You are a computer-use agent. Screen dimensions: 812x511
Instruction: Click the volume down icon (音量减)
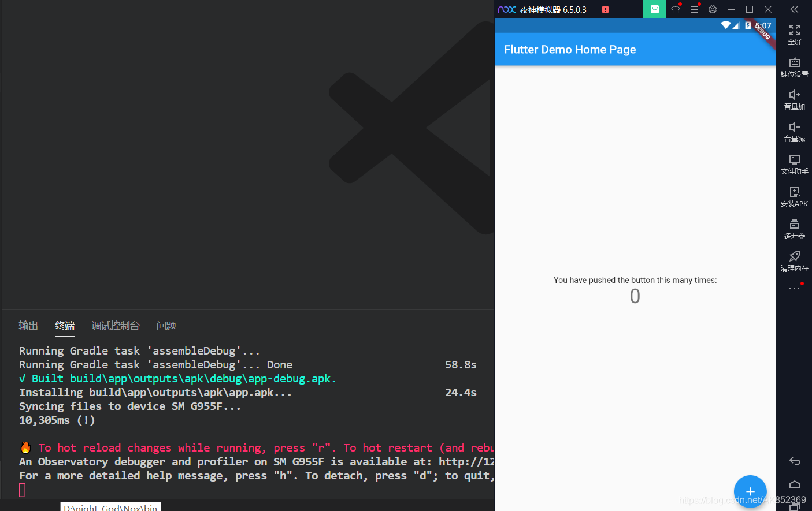click(x=795, y=127)
